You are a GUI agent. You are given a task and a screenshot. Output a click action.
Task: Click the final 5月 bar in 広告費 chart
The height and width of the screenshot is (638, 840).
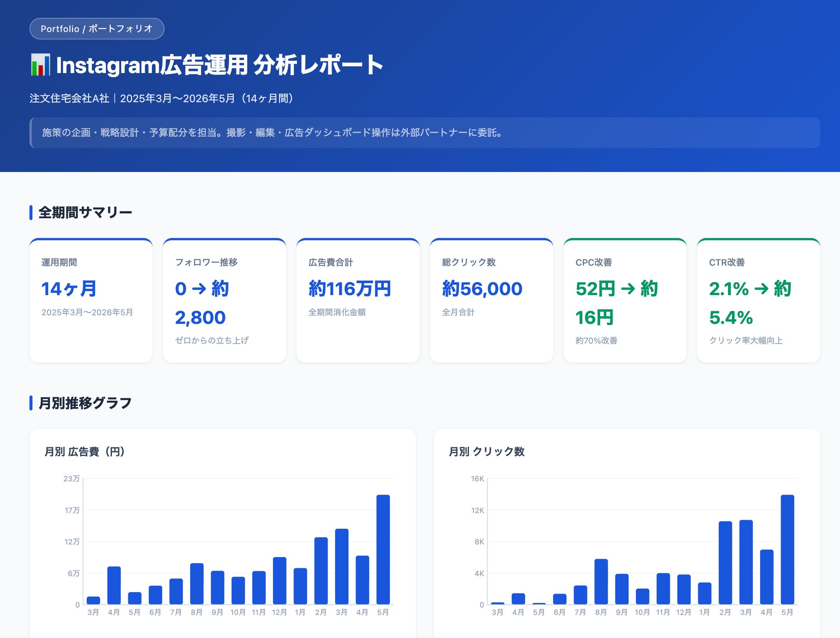coord(383,549)
